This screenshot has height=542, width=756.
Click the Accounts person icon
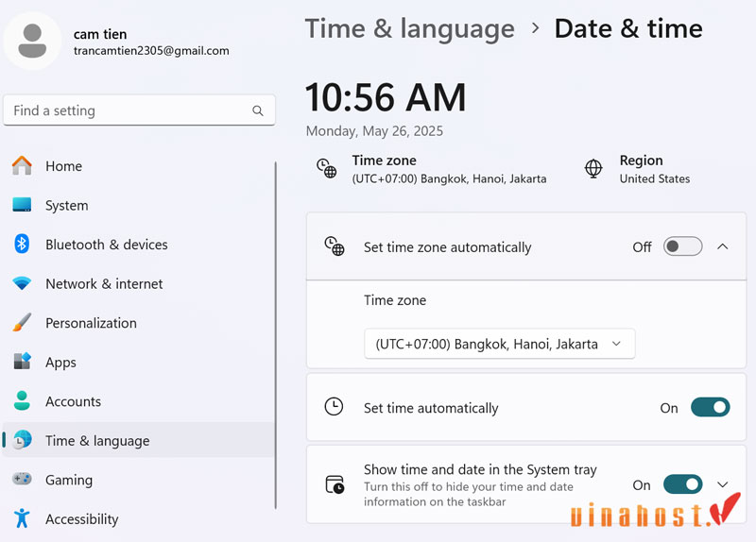coord(22,400)
